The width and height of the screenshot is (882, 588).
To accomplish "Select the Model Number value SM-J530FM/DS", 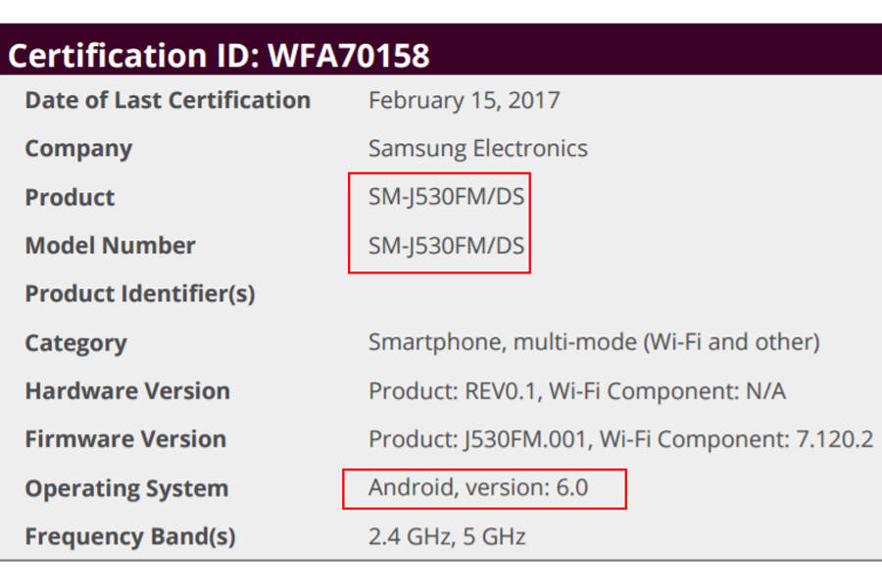I will tap(447, 245).
